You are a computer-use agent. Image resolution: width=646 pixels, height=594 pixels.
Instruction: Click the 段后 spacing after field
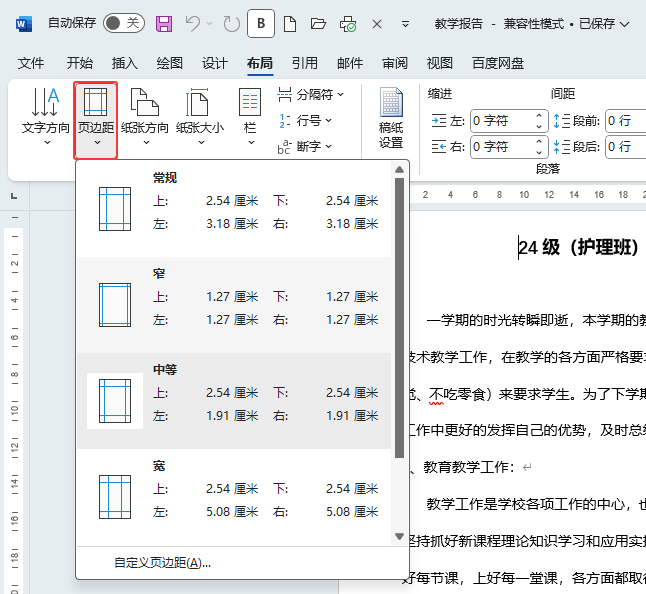625,147
